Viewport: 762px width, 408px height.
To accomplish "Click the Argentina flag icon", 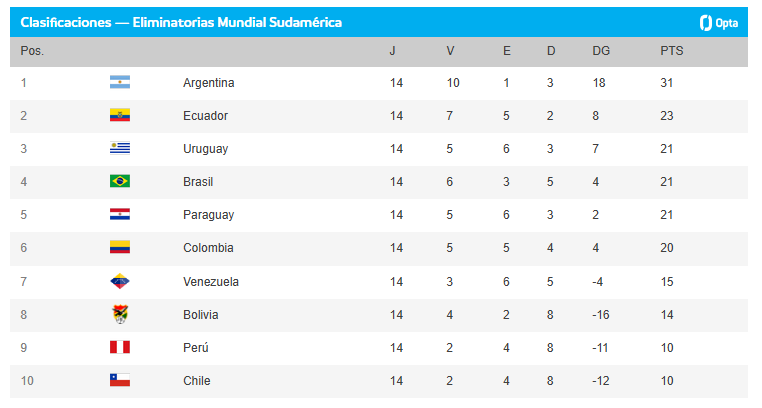I will 120,82.
